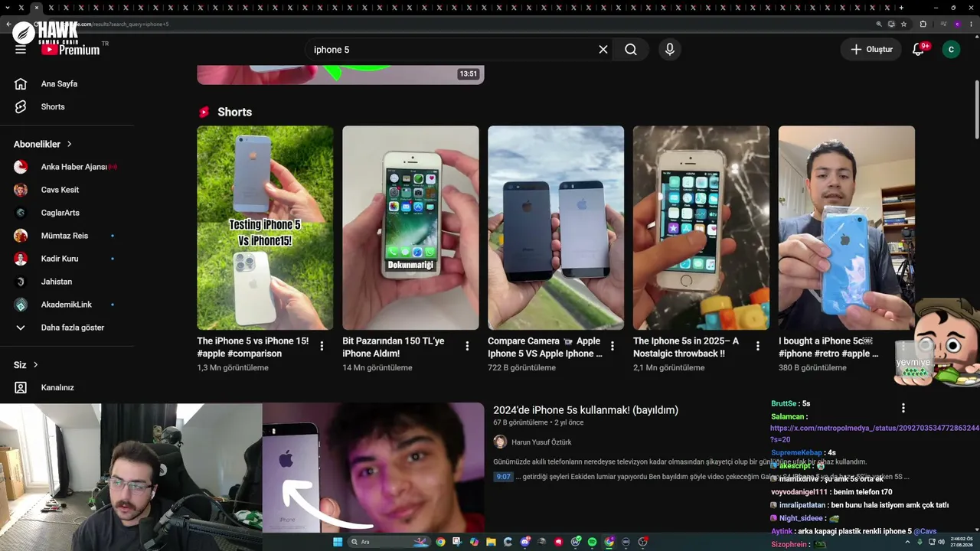Start voice search with the microphone
The image size is (980, 551).
[x=670, y=50]
